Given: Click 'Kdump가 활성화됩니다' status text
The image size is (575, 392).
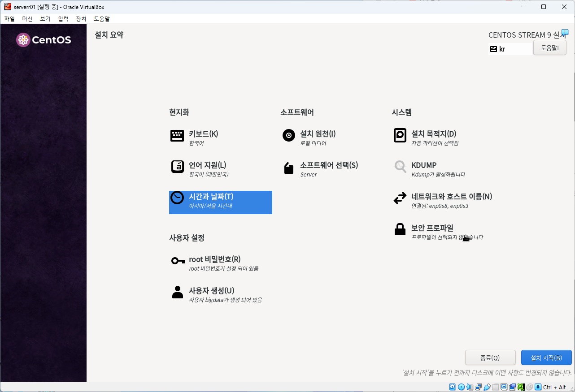Looking at the screenshot, I should pos(438,175).
